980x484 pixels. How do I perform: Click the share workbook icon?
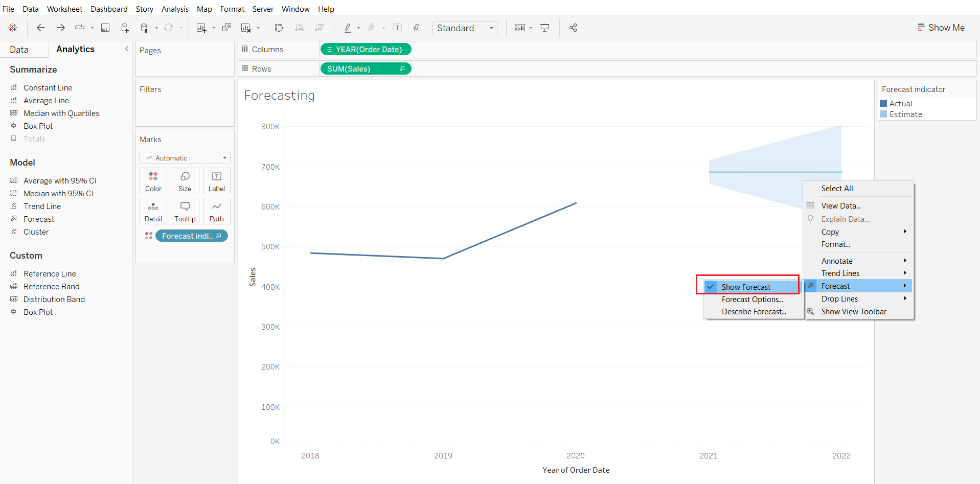[x=573, y=28]
